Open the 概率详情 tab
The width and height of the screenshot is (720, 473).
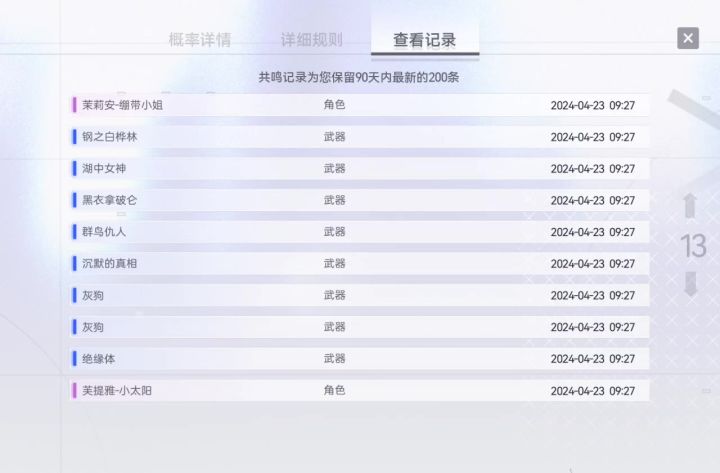click(x=200, y=40)
